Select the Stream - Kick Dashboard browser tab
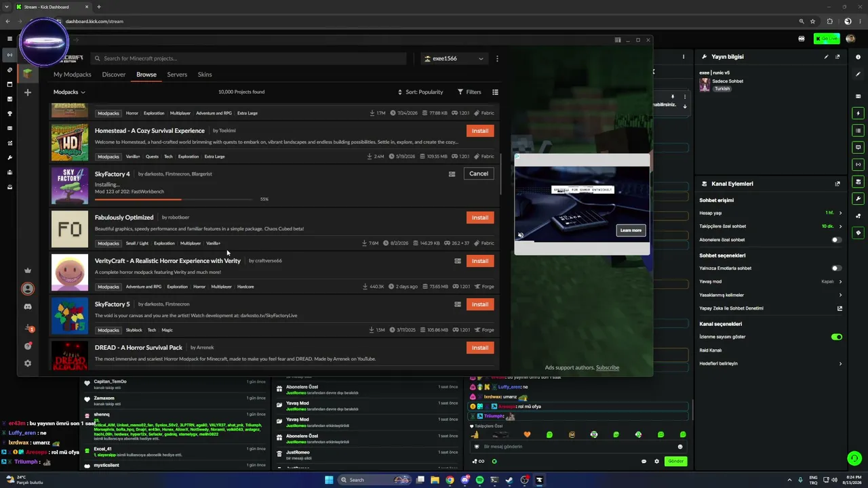This screenshot has height=488, width=868. click(51, 7)
